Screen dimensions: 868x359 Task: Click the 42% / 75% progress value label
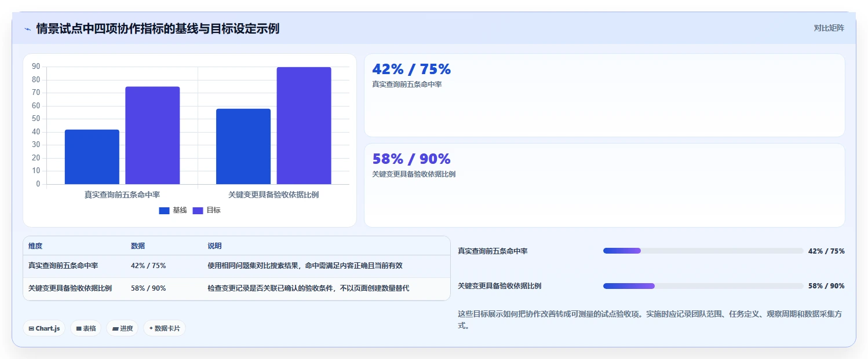[826, 251]
